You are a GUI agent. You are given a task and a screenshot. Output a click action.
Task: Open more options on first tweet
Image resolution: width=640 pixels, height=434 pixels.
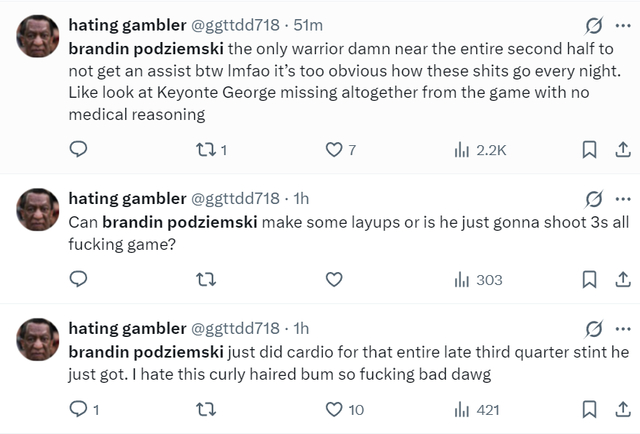tap(623, 25)
